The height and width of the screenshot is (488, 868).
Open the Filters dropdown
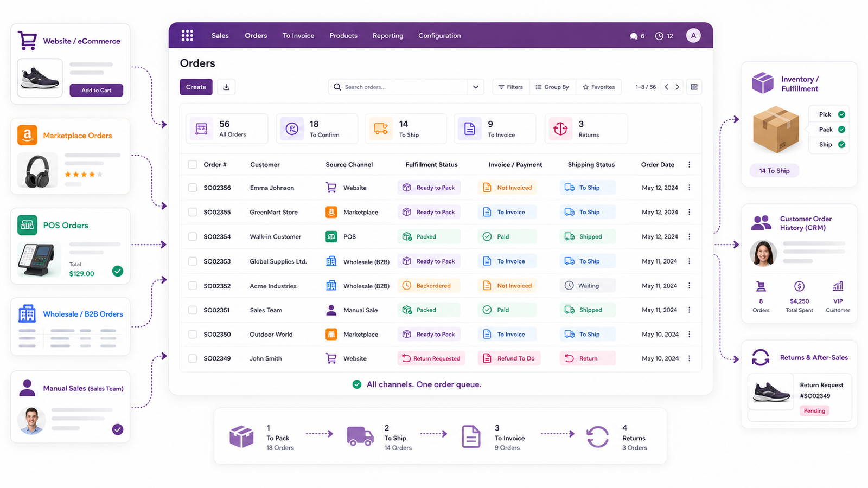pos(510,87)
